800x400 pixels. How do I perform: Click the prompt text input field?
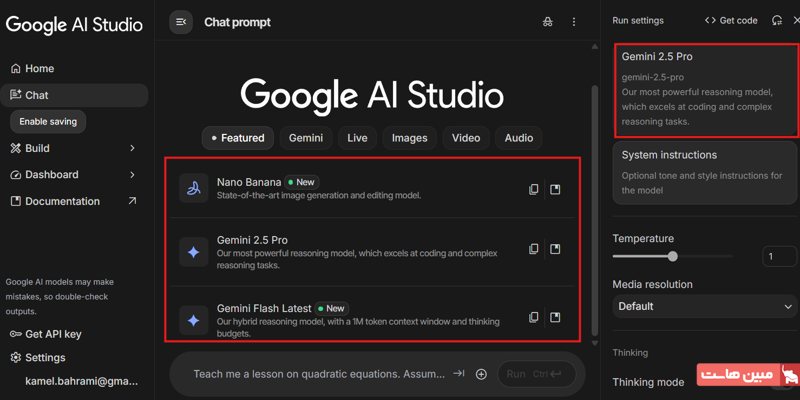pyautogui.click(x=319, y=374)
